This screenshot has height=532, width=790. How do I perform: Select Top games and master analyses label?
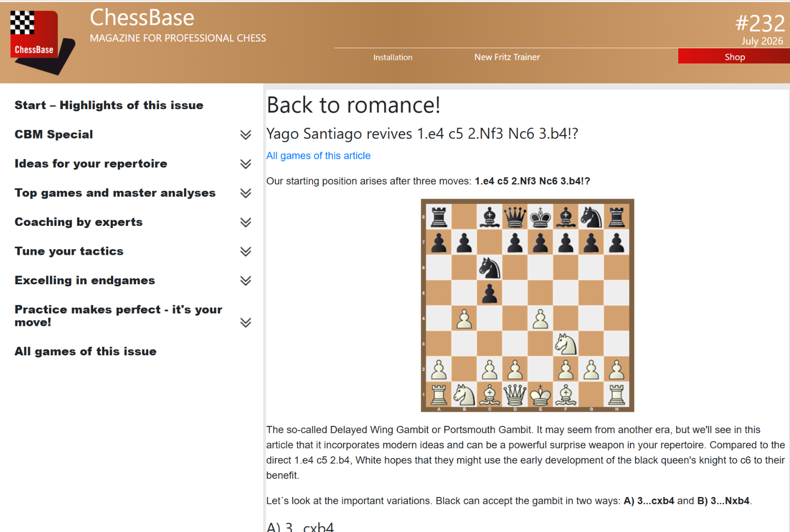115,193
